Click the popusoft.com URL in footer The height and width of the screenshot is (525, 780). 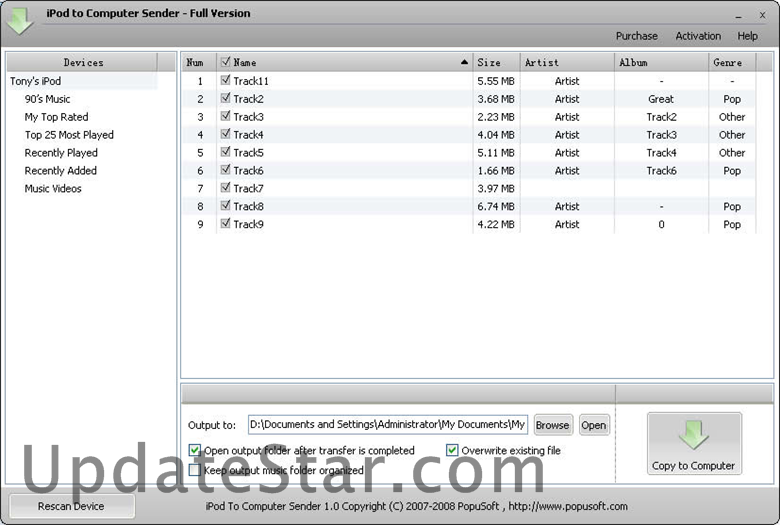pos(568,506)
